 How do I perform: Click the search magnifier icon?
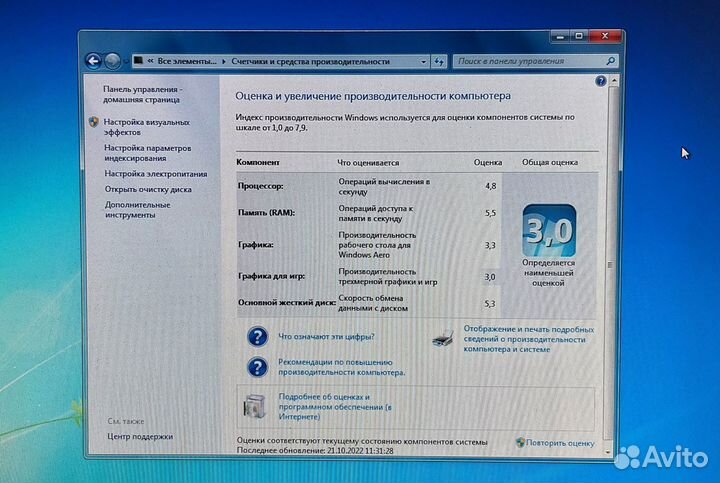pos(610,61)
